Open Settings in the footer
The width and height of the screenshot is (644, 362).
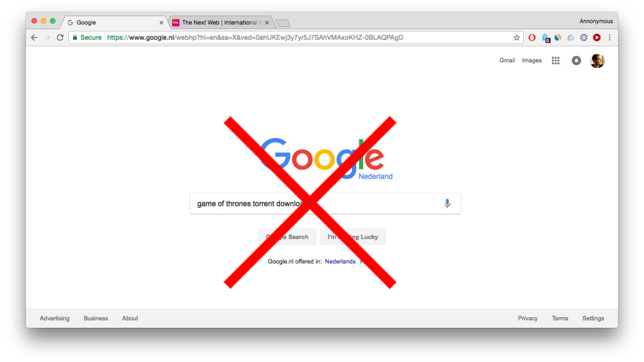coord(593,318)
